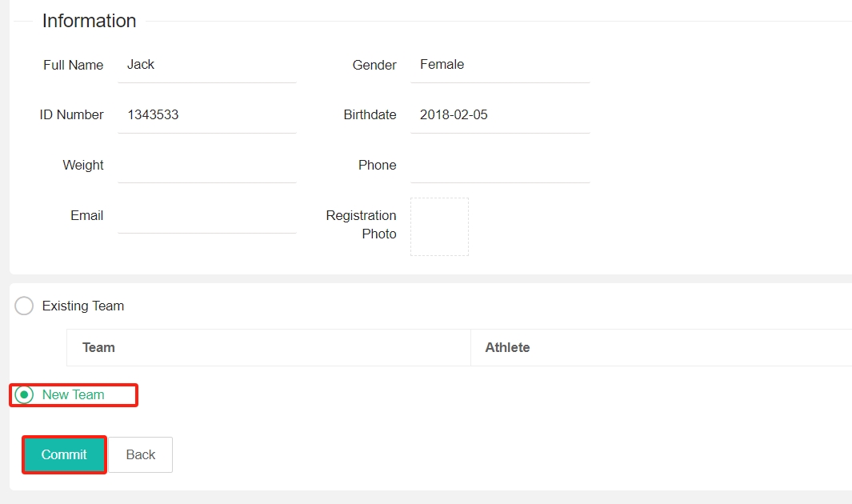Click the ID Number input field

(x=206, y=114)
